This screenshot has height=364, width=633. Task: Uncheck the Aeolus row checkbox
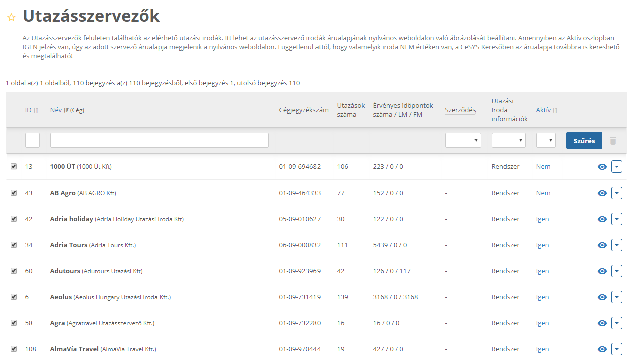pyautogui.click(x=14, y=297)
